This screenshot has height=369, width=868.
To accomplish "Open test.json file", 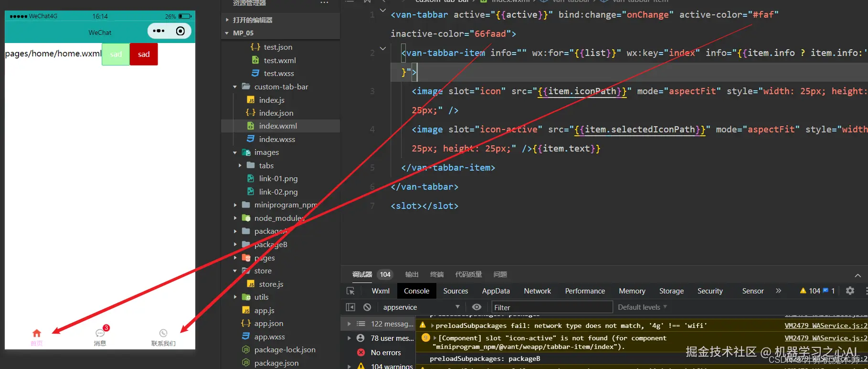I will [x=278, y=47].
